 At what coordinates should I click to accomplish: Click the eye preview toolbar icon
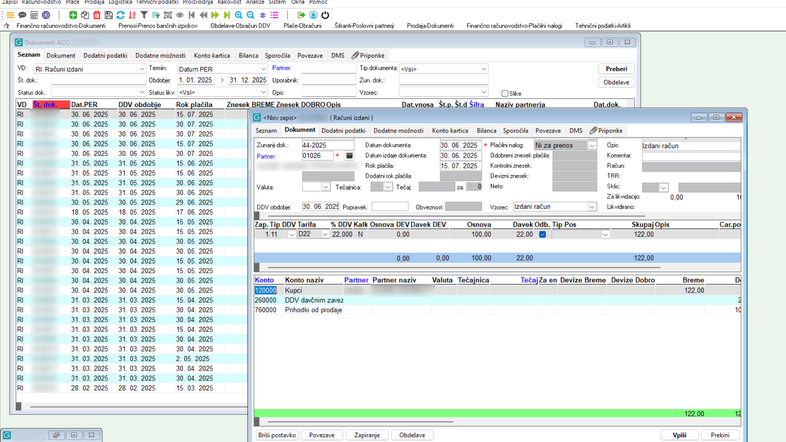180,15
